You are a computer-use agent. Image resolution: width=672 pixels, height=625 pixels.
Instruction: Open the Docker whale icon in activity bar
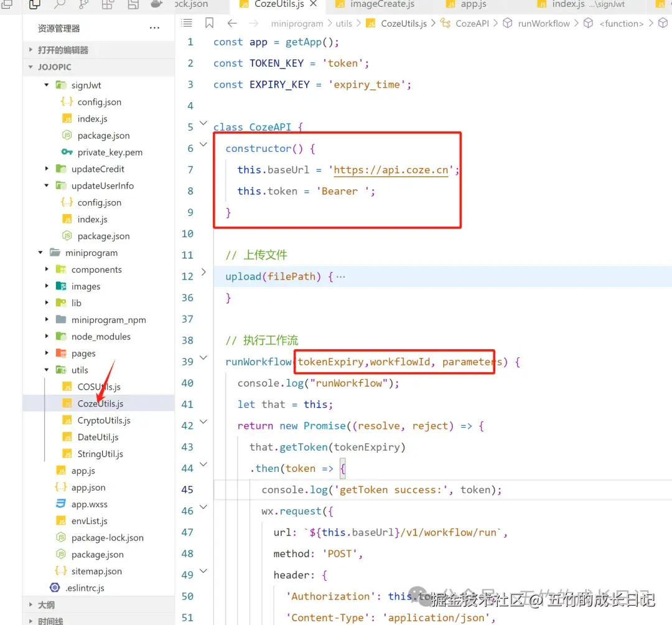(x=157, y=4)
